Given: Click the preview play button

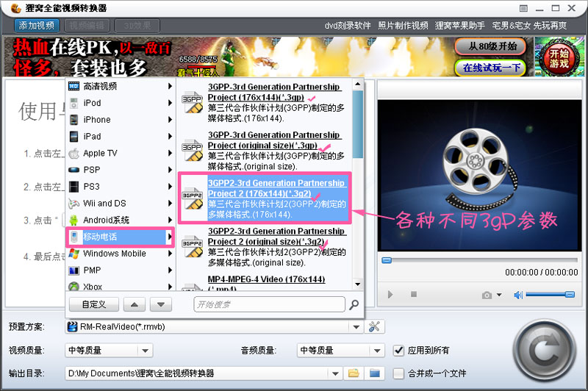Looking at the screenshot, I should coord(390,295).
